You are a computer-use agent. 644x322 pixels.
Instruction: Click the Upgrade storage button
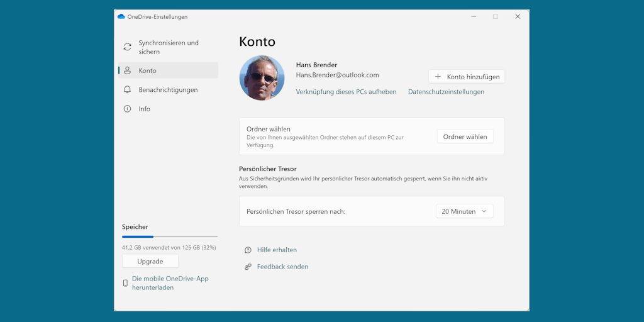tap(150, 261)
